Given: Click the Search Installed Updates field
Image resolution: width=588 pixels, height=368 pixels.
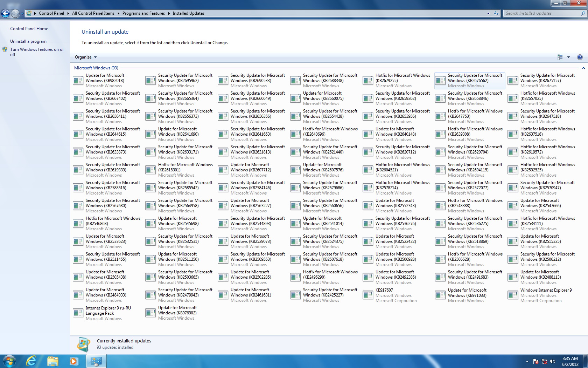Looking at the screenshot, I should pos(542,13).
